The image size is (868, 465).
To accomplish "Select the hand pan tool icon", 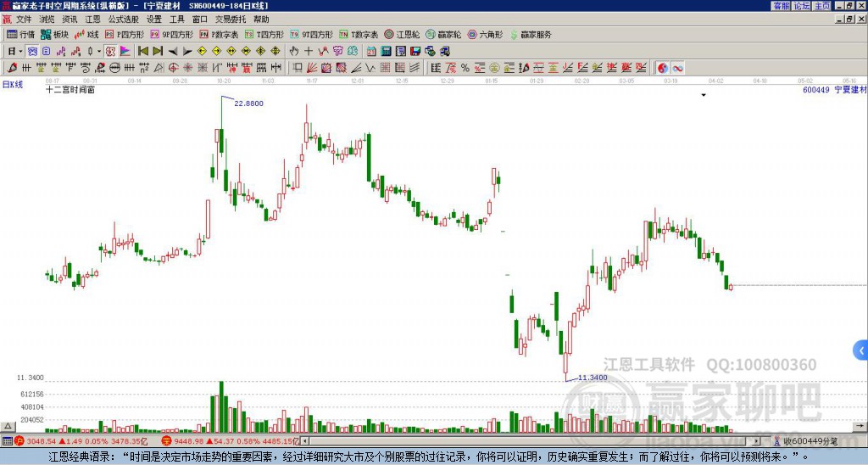I will pyautogui.click(x=294, y=51).
